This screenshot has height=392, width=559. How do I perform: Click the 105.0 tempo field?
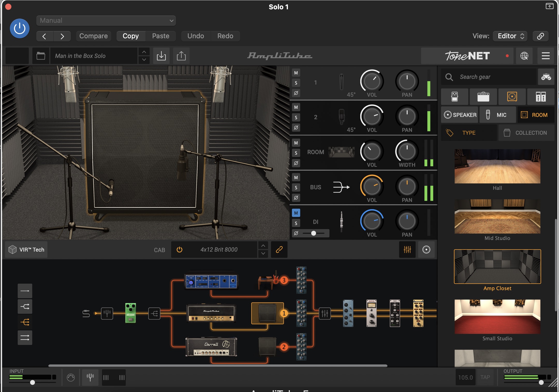pos(465,378)
